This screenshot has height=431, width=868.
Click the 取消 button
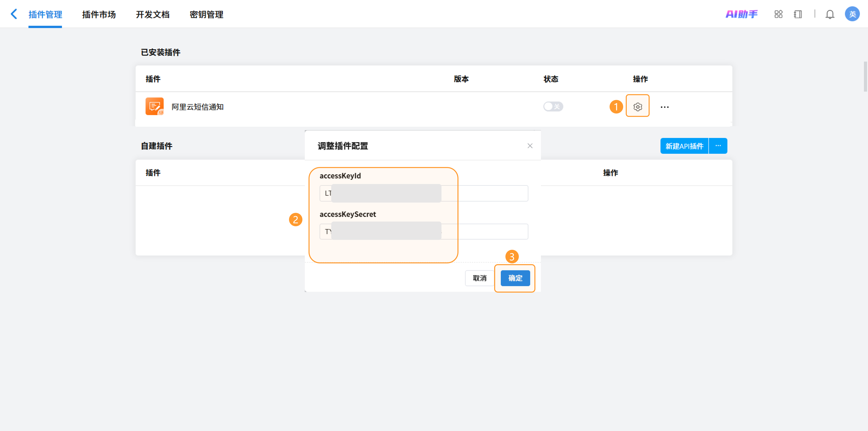pyautogui.click(x=480, y=278)
